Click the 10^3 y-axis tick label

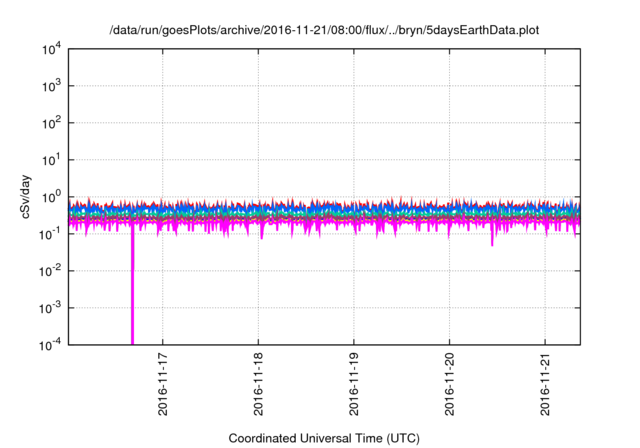[52, 86]
